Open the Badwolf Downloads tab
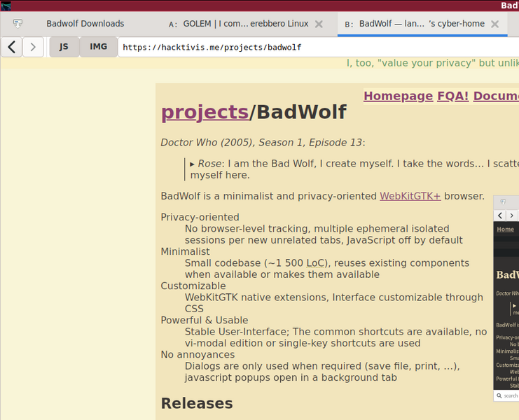Screen dimensions: 519x420 point(85,24)
